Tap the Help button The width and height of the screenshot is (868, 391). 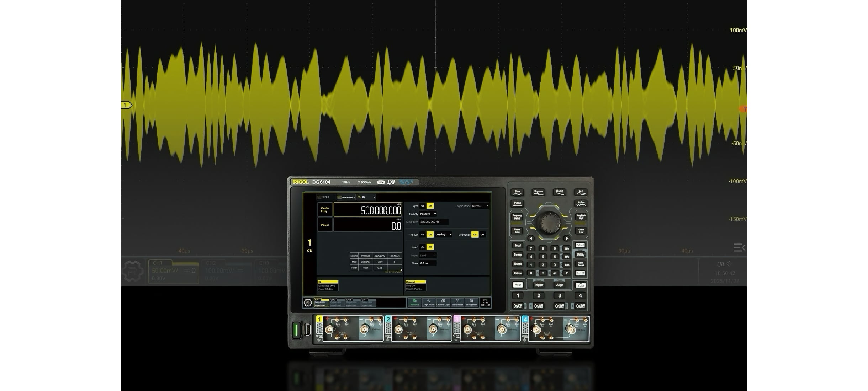coord(518,285)
